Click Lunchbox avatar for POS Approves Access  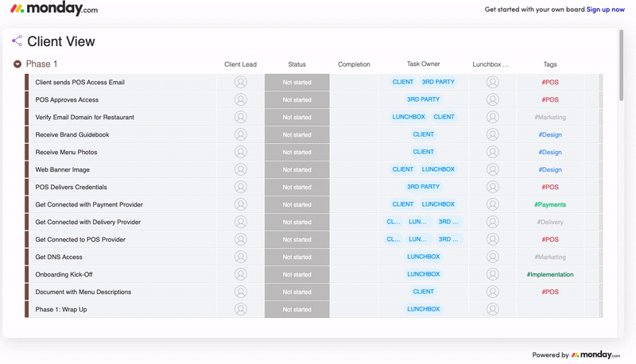pyautogui.click(x=492, y=99)
